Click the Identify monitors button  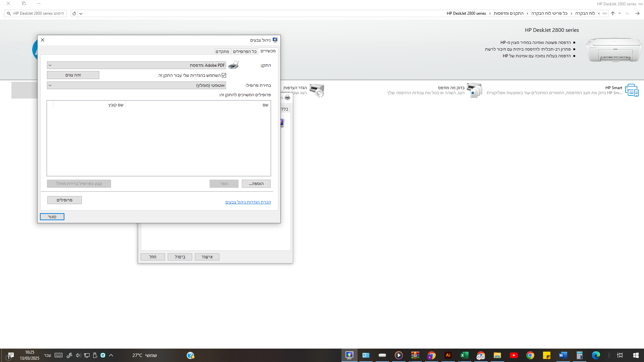tap(73, 75)
